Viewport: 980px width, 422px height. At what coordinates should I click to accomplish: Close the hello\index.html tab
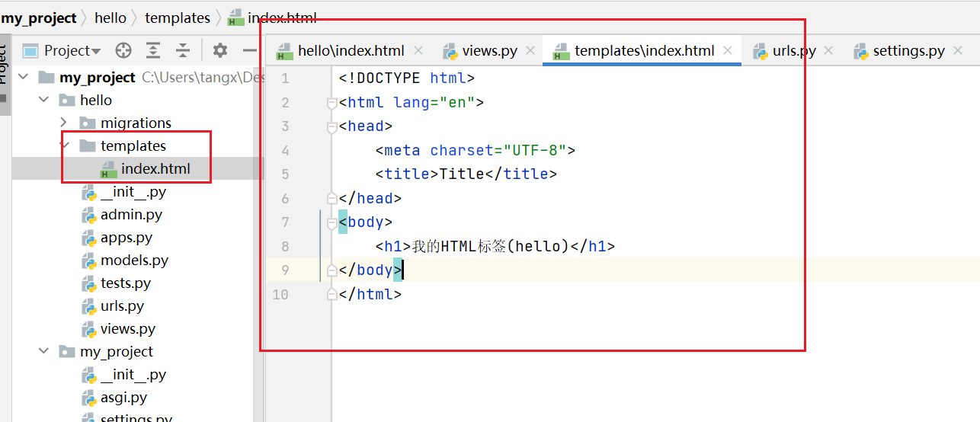(418, 51)
